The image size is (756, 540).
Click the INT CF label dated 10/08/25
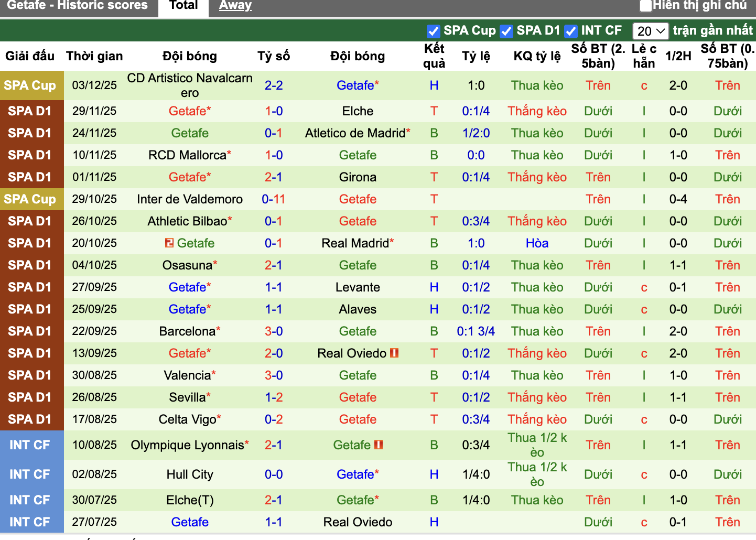(30, 445)
